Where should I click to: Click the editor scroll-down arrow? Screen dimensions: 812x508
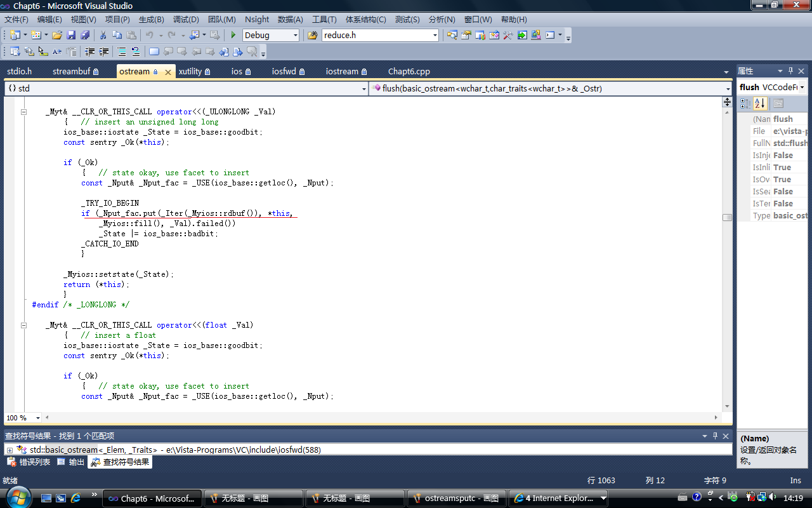727,406
